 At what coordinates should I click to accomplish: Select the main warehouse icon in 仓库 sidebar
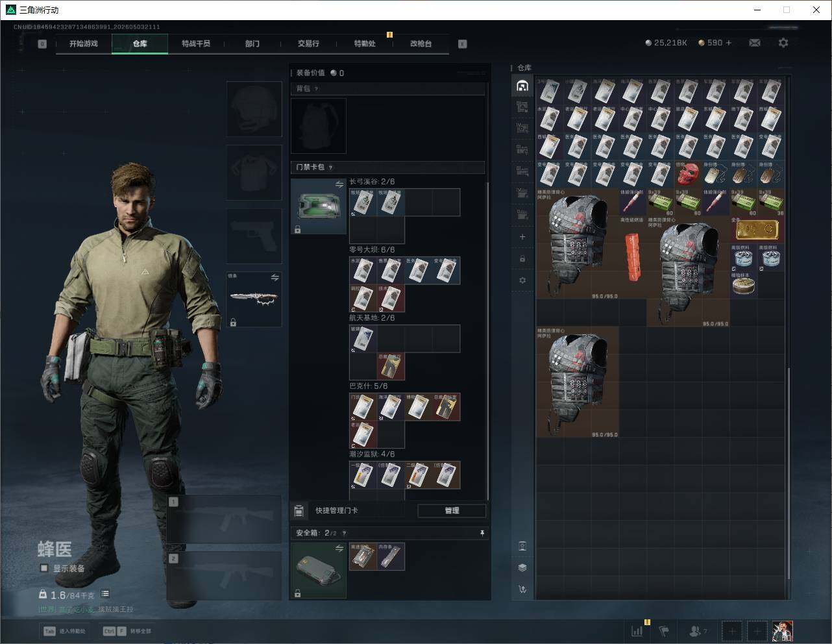tap(522, 86)
